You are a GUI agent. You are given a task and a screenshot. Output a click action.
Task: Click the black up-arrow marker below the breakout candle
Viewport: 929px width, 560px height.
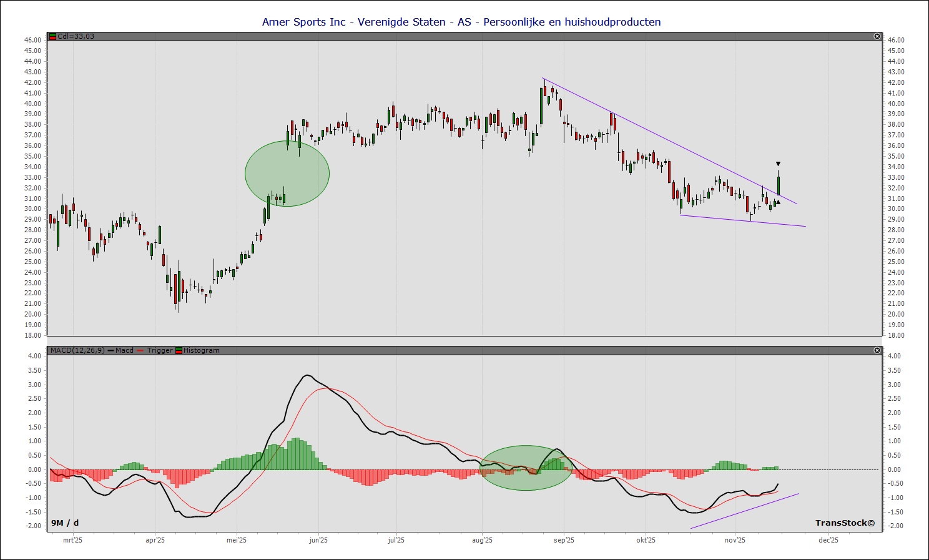point(778,202)
